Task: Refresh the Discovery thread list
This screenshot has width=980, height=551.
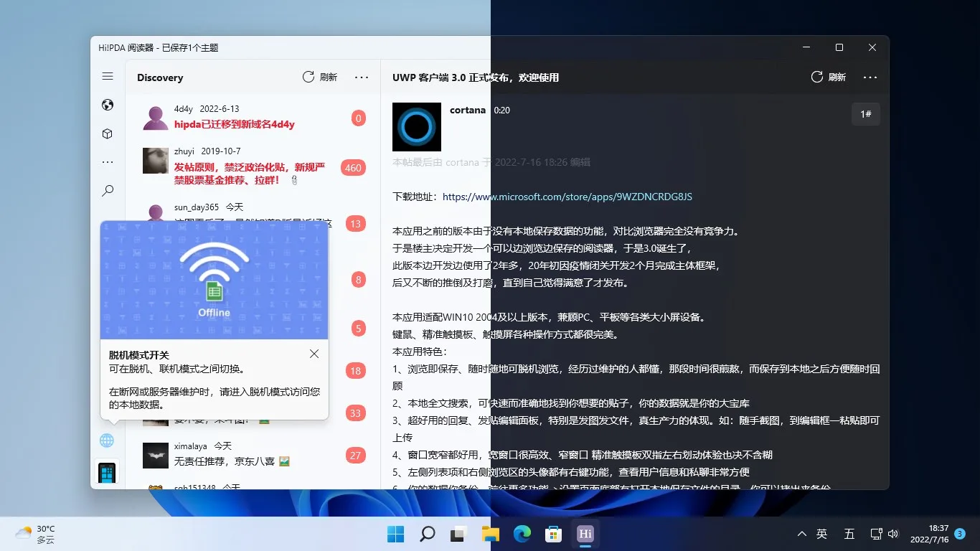Action: click(x=319, y=77)
